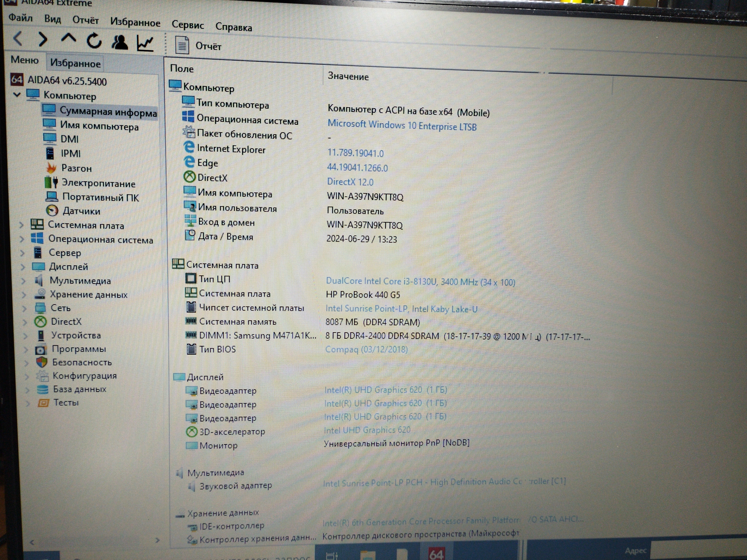
Task: Click the Edge icon in list
Action: click(189, 162)
